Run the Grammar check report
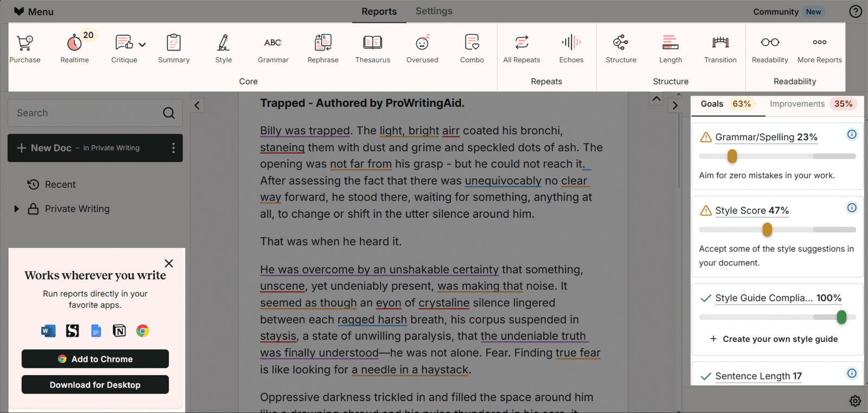The height and width of the screenshot is (413, 868). pos(273,48)
